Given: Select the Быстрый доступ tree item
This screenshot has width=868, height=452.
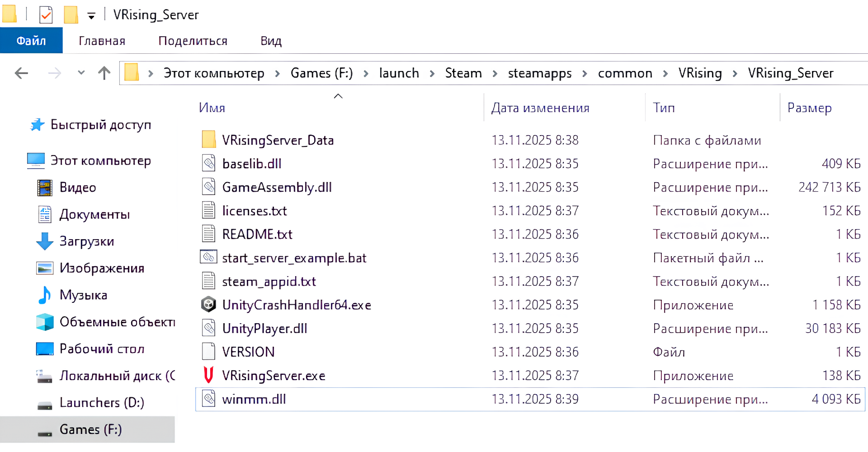Looking at the screenshot, I should pos(100,125).
